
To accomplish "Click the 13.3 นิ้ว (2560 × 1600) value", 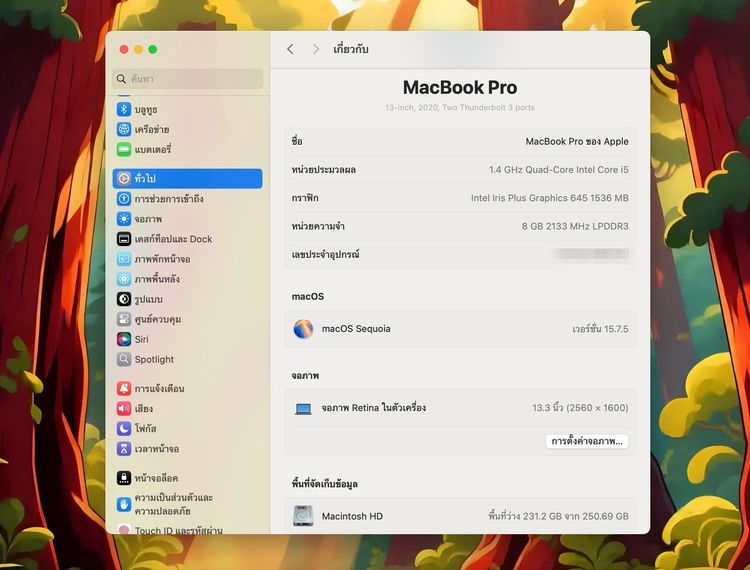I will 580,408.
